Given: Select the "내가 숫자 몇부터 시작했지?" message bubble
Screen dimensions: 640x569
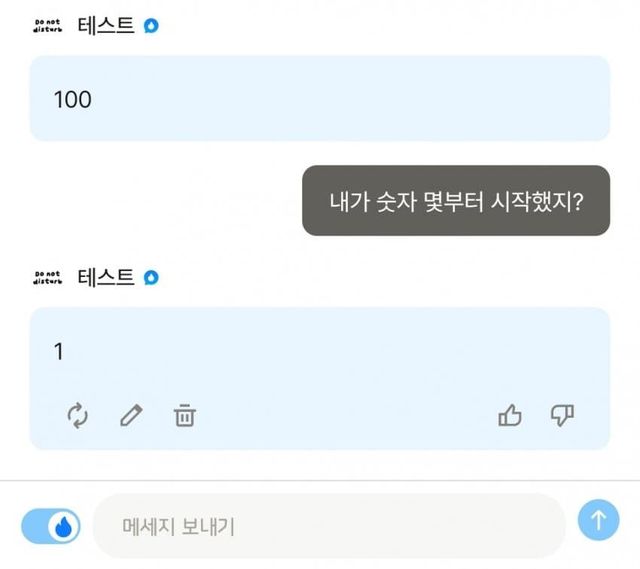Looking at the screenshot, I should coord(456,201).
